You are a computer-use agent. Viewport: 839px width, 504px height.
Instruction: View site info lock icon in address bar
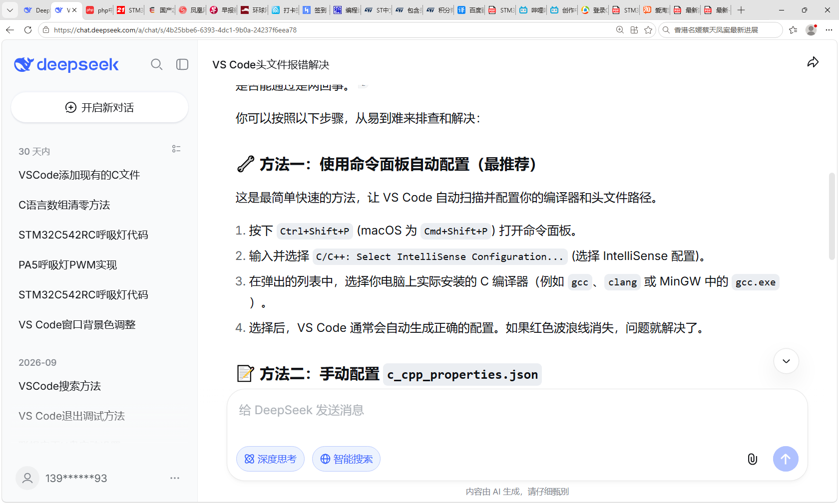tap(46, 30)
